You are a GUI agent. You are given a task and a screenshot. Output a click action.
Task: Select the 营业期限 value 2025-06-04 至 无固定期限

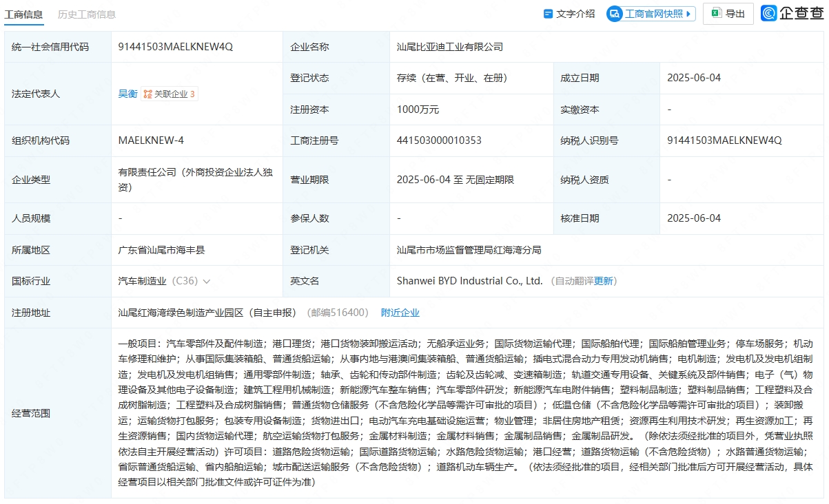coord(456,180)
